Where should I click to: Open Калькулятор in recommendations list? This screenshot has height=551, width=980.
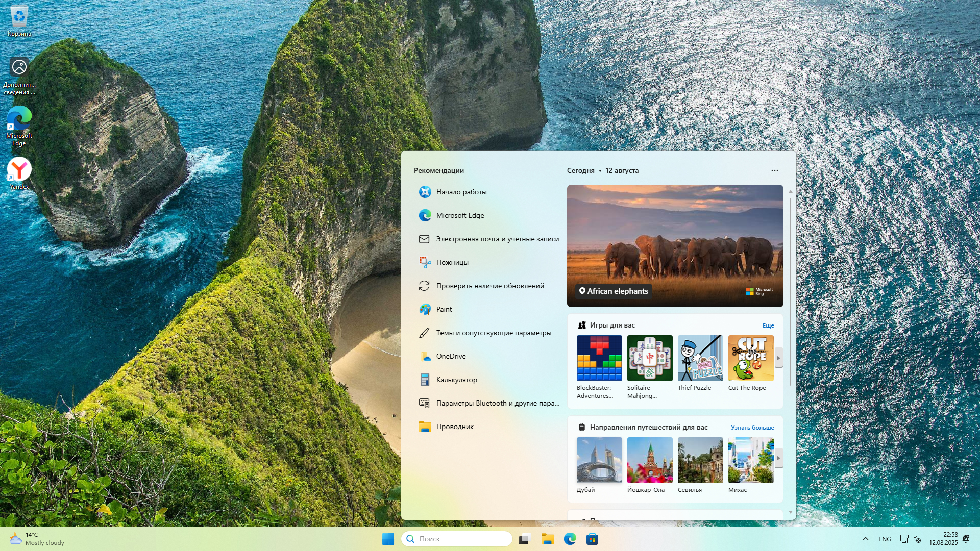pyautogui.click(x=456, y=380)
